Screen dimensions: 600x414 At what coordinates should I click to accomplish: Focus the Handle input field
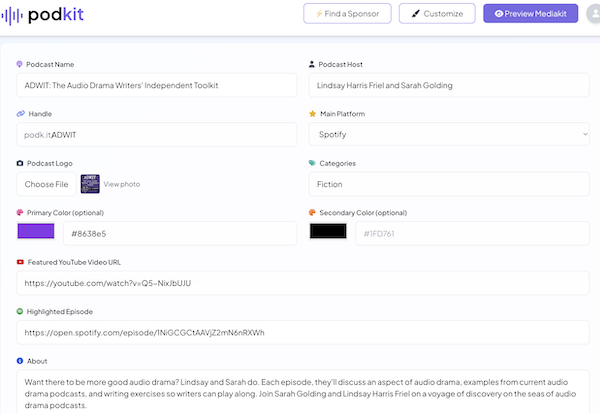click(x=157, y=135)
